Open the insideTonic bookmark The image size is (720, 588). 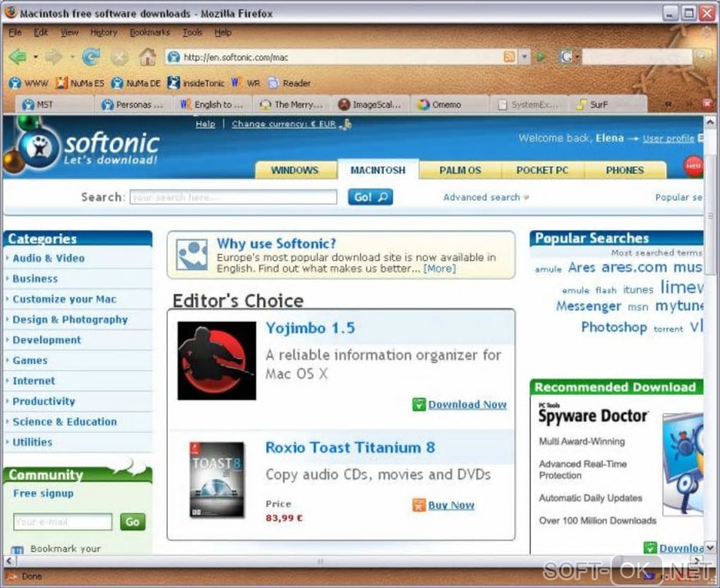click(x=196, y=83)
